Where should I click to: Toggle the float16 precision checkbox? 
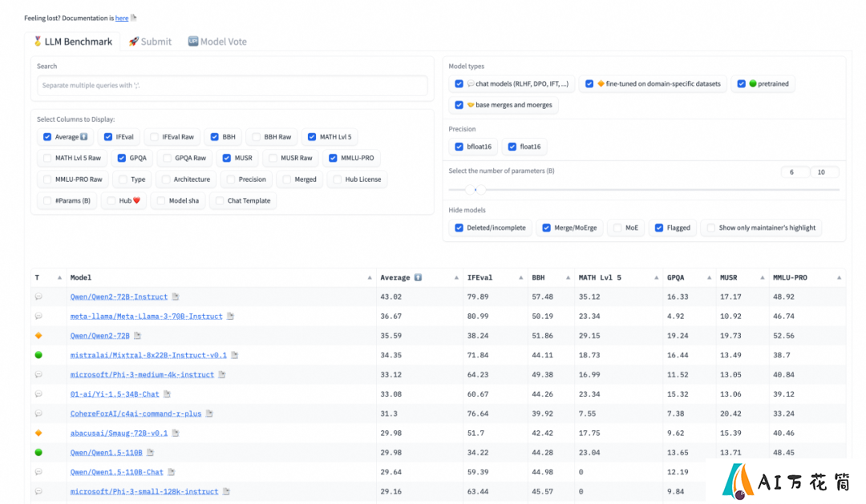point(512,147)
